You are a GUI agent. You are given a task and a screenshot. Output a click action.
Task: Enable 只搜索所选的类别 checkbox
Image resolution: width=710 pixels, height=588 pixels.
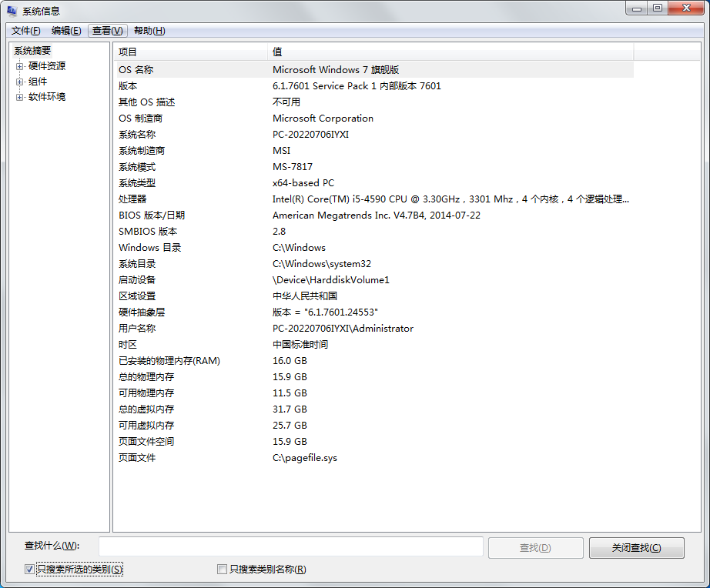(x=29, y=569)
